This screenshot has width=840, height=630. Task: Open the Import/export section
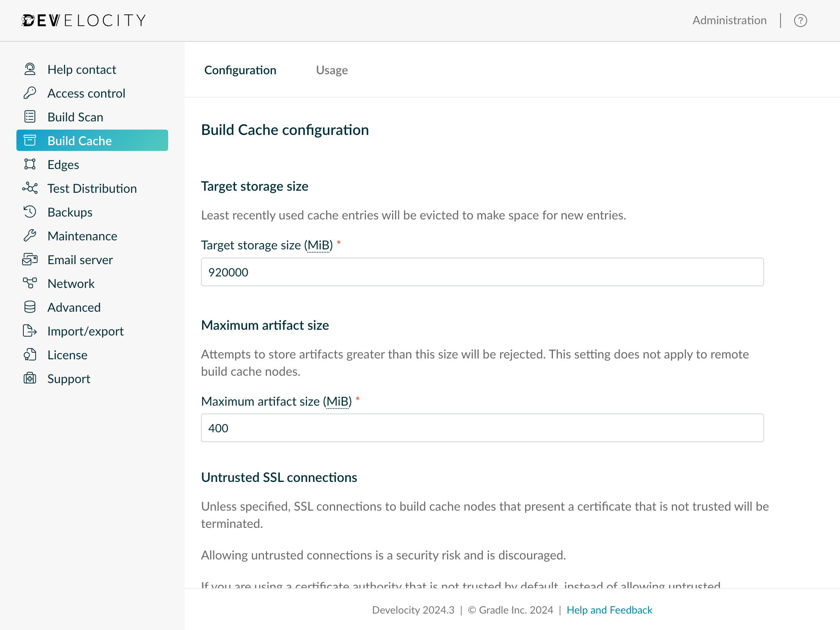tap(85, 331)
